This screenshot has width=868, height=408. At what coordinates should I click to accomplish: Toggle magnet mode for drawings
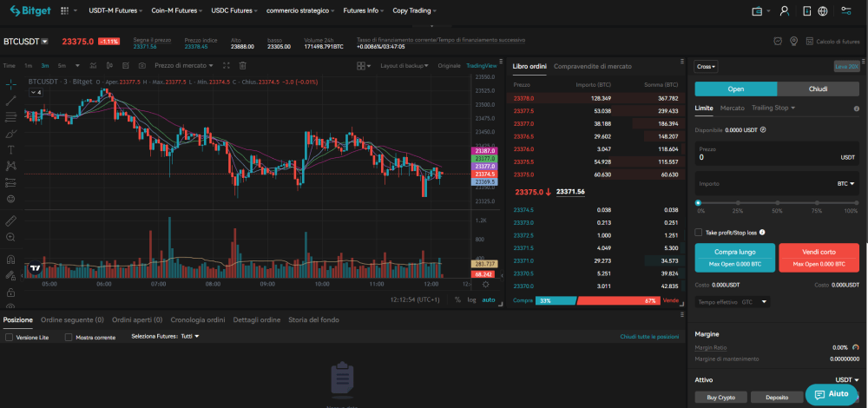pyautogui.click(x=10, y=259)
